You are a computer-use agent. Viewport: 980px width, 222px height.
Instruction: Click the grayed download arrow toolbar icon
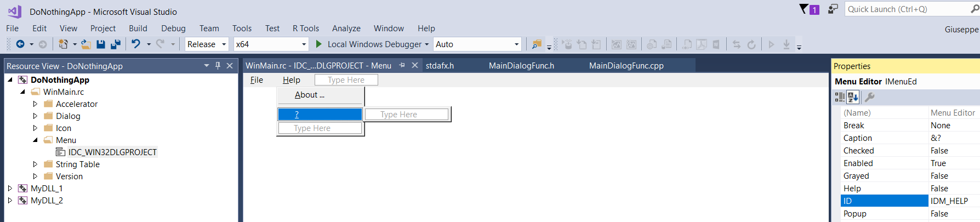pos(787,44)
